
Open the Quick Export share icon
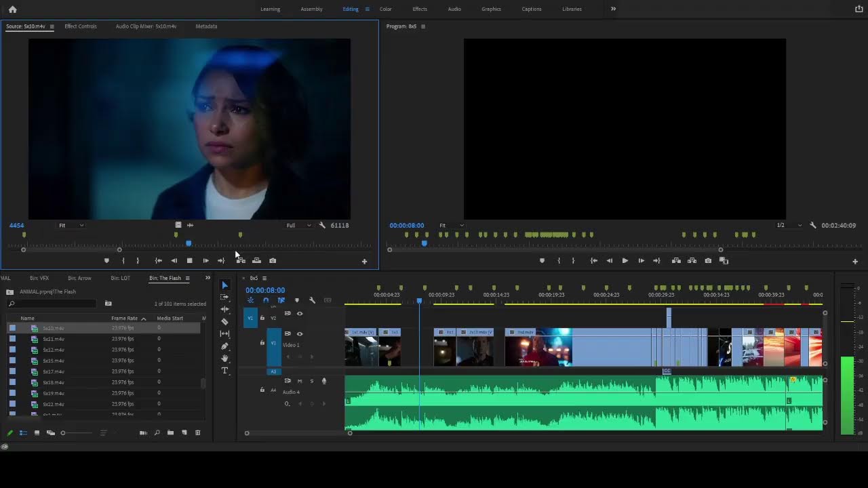point(859,9)
